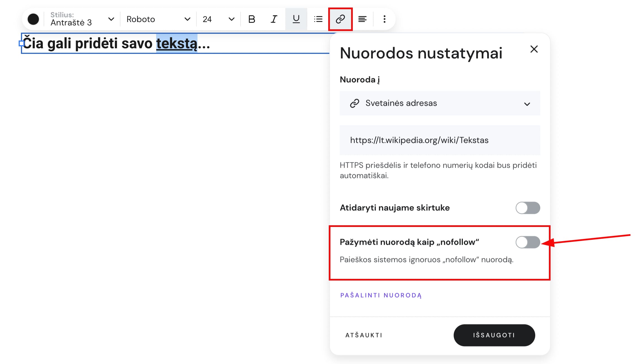
Task: Open the three-dot more options menu
Action: coord(384,19)
